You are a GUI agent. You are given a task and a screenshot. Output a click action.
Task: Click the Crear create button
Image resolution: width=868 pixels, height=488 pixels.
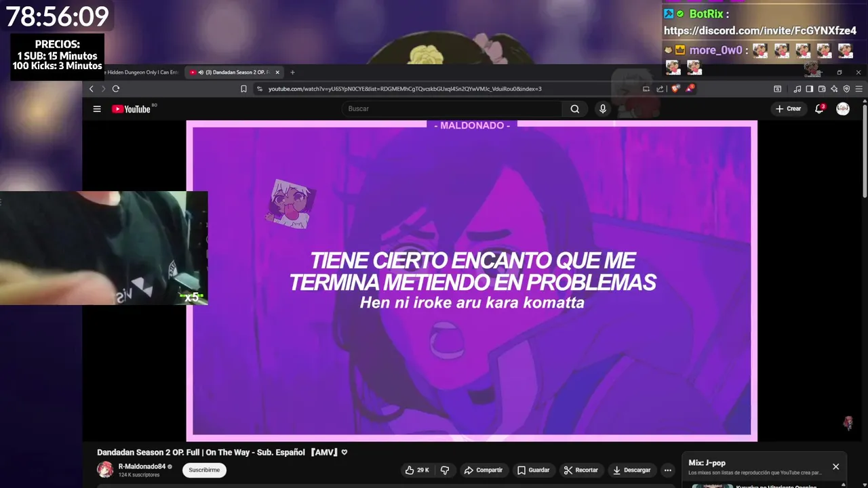789,108
